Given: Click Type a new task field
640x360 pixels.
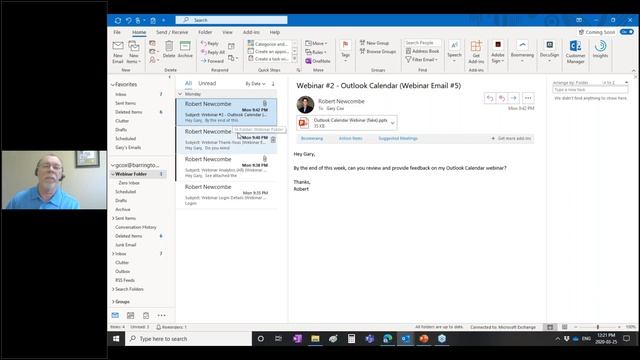Looking at the screenshot, I should click(x=590, y=90).
